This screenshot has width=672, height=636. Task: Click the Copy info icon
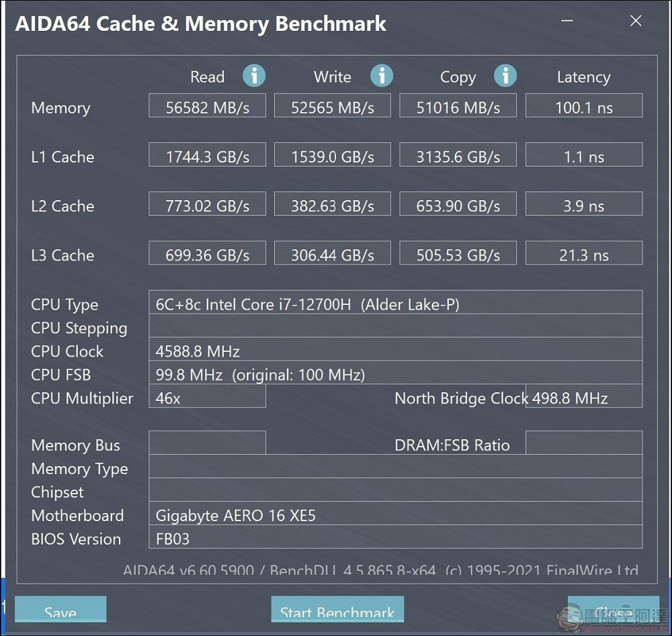(505, 76)
